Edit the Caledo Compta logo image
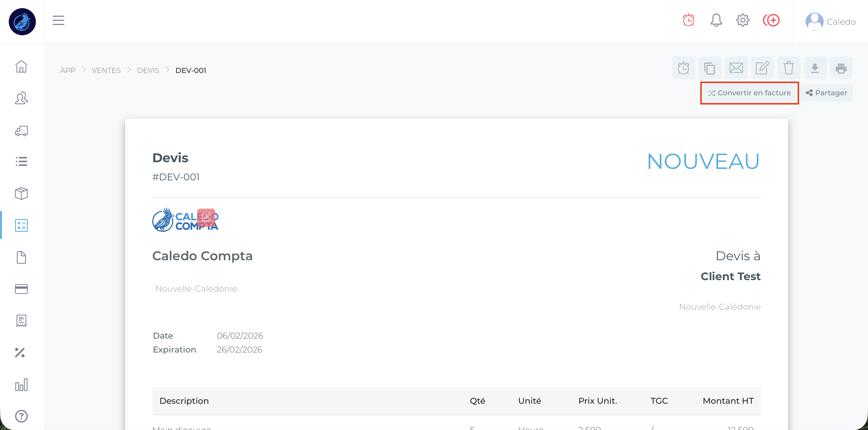The width and height of the screenshot is (868, 430). 206,217
